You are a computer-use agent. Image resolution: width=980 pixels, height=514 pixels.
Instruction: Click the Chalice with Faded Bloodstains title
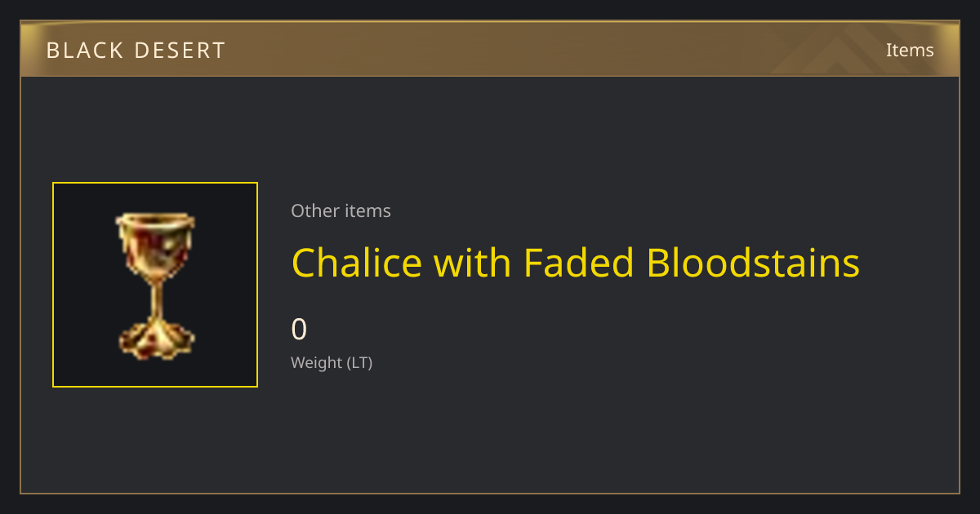tap(575, 263)
